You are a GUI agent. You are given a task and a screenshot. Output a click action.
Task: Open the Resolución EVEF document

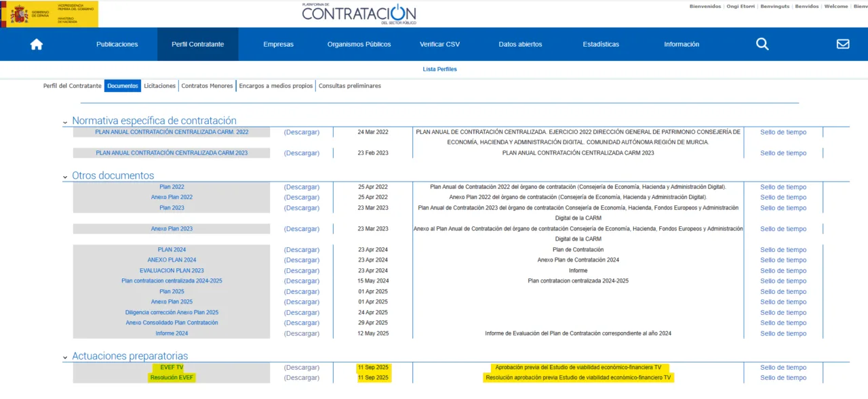click(172, 378)
